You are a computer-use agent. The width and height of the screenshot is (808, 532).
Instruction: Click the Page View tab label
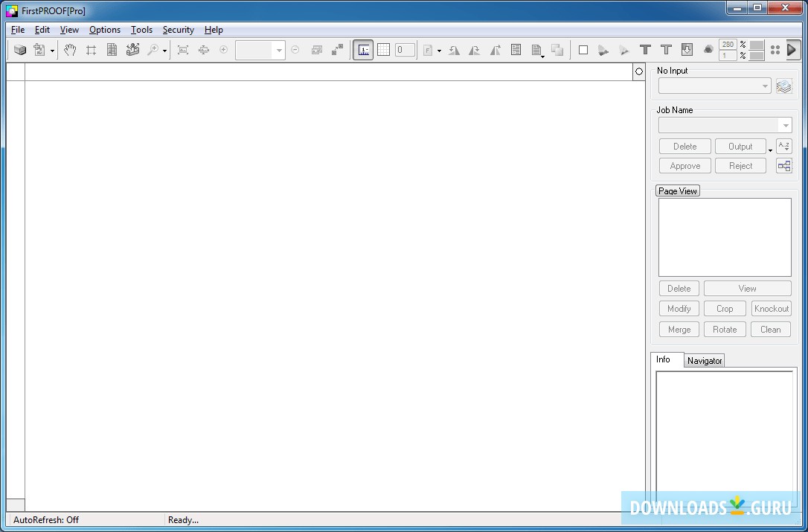[x=678, y=190]
